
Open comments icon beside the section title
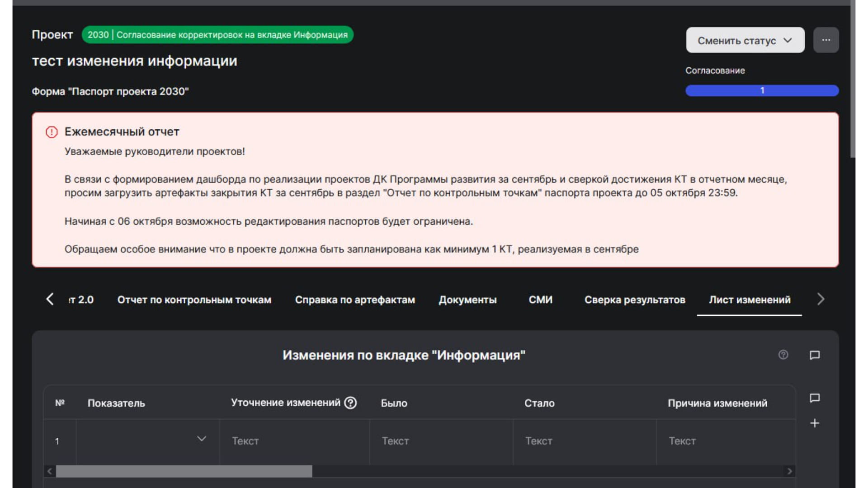[x=814, y=355]
